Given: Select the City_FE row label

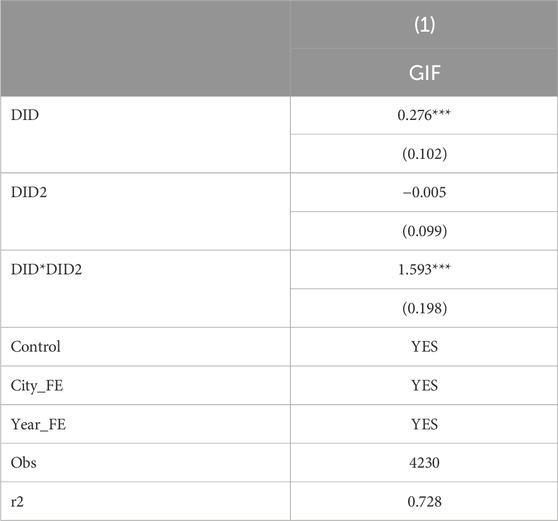Looking at the screenshot, I should coord(37,386).
